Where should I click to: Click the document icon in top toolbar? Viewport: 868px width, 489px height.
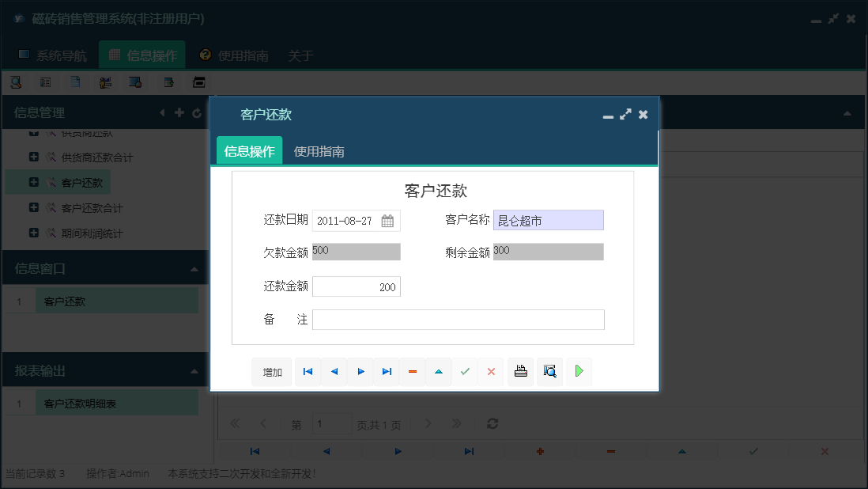pos(75,81)
